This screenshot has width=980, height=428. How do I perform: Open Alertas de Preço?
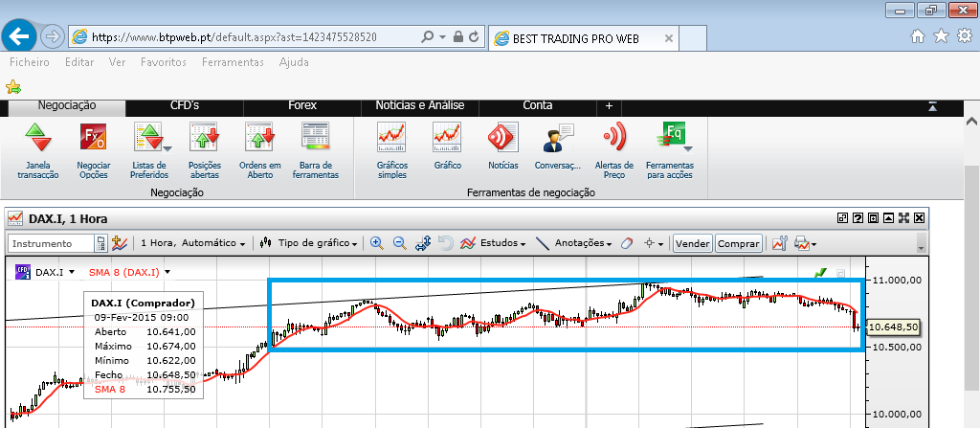tap(614, 151)
